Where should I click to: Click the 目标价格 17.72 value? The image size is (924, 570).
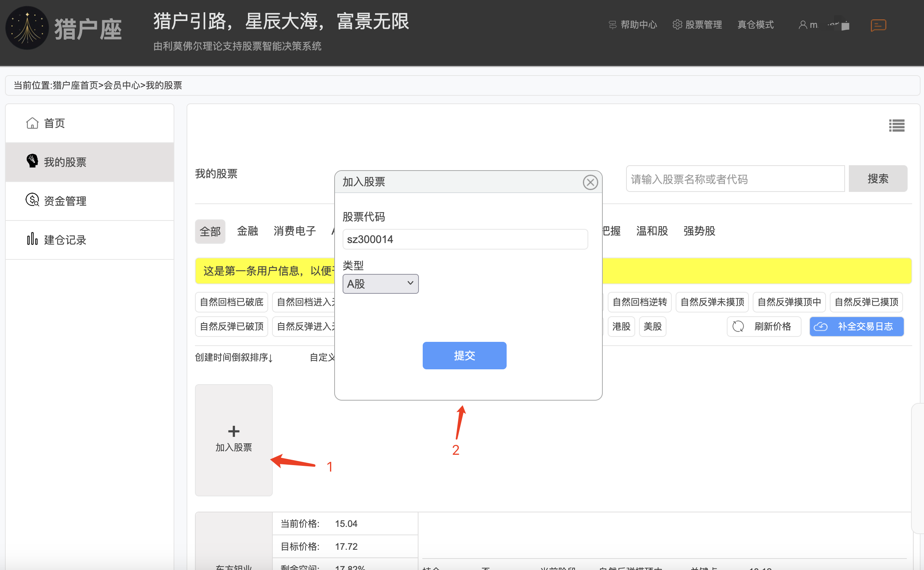[x=346, y=547]
